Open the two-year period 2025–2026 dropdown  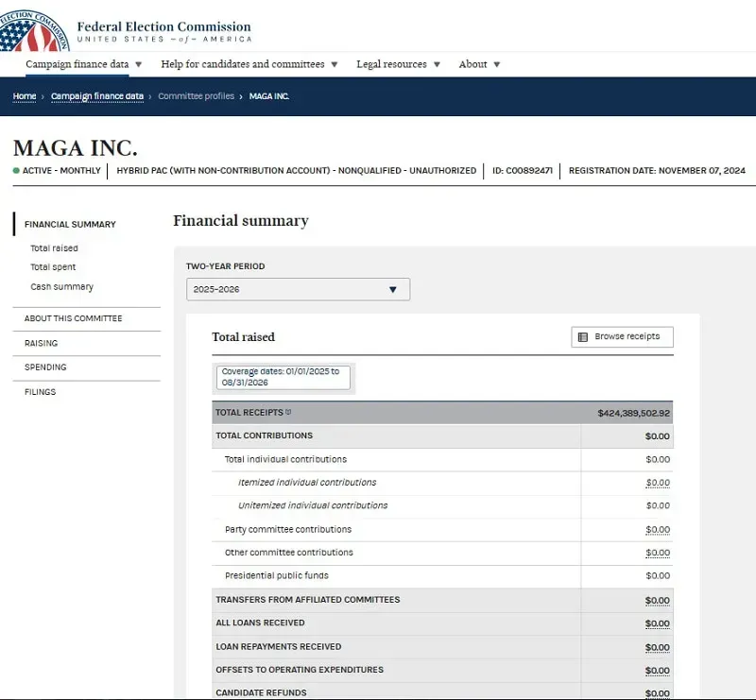298,289
